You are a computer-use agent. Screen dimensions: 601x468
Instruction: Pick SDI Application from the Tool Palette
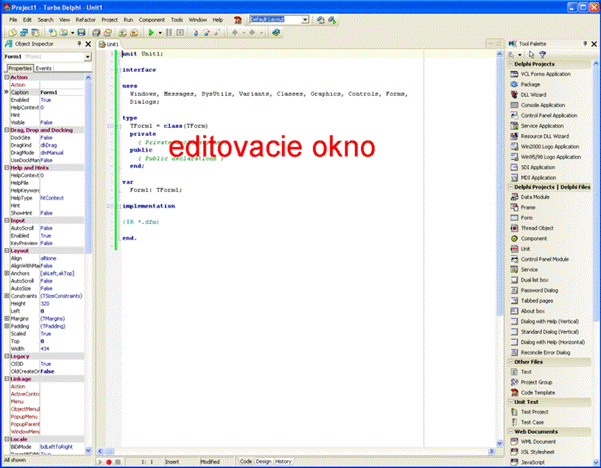[533, 167]
